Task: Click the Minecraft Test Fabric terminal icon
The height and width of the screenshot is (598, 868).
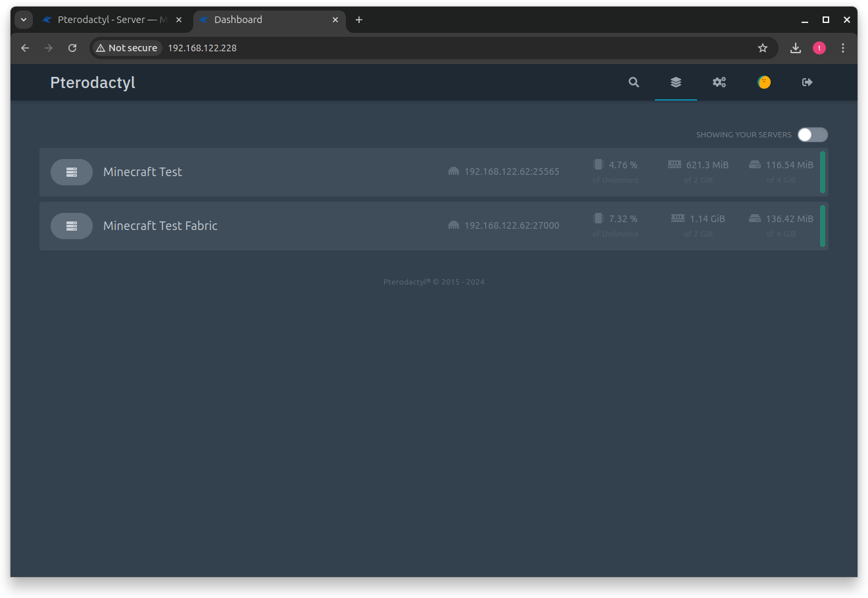Action: [x=72, y=225]
